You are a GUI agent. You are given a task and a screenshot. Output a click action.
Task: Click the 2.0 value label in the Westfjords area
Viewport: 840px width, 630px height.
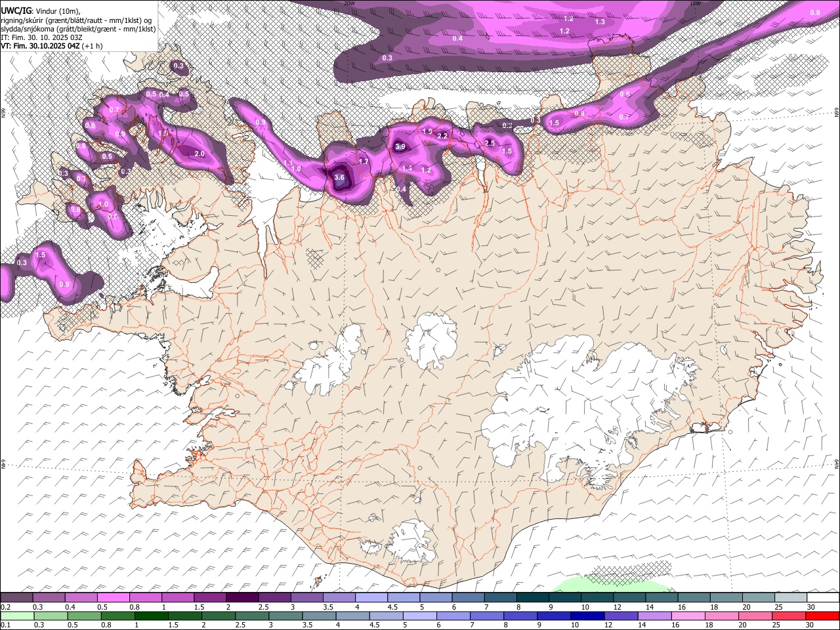[x=199, y=154]
